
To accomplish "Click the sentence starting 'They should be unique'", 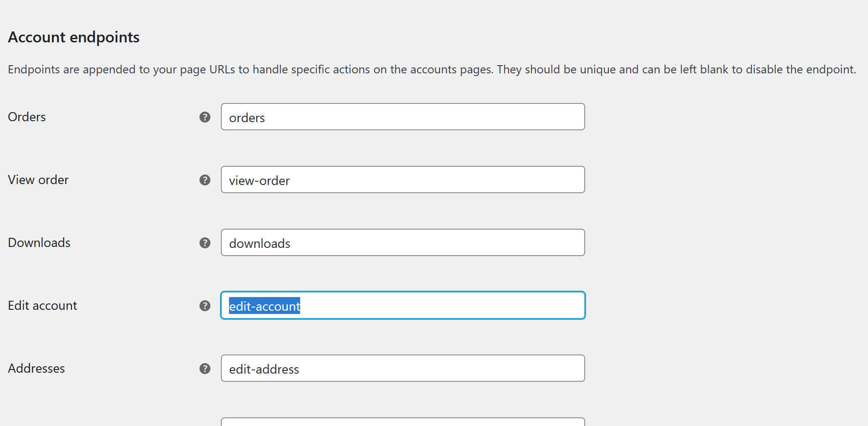I will [x=676, y=70].
